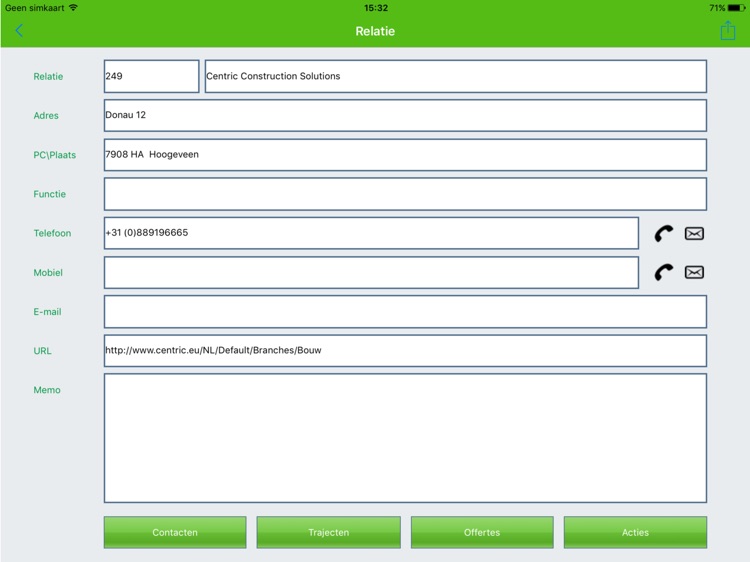Tap the PC\Plaats label

click(55, 155)
